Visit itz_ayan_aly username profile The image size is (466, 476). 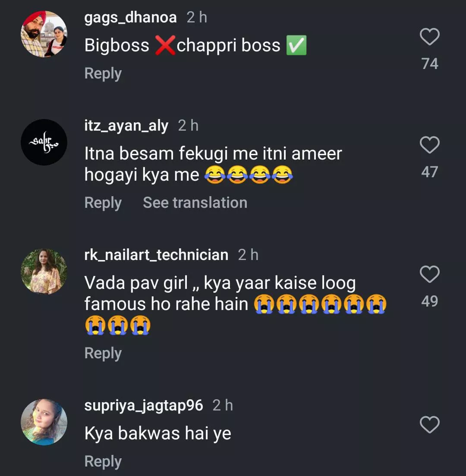coord(126,126)
